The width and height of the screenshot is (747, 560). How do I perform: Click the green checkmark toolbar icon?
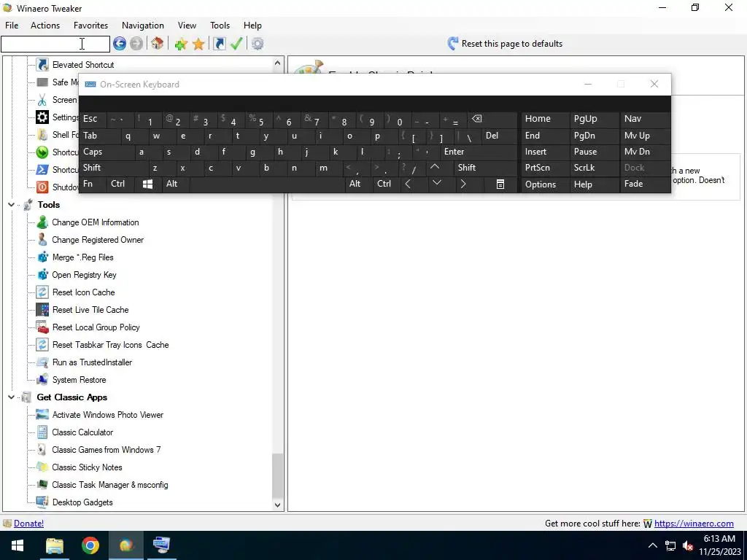click(x=236, y=44)
